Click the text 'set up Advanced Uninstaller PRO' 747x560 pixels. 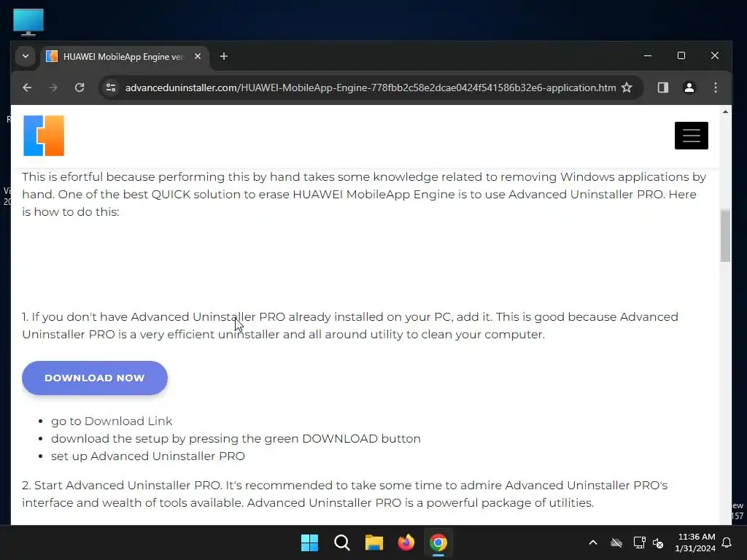pyautogui.click(x=147, y=456)
